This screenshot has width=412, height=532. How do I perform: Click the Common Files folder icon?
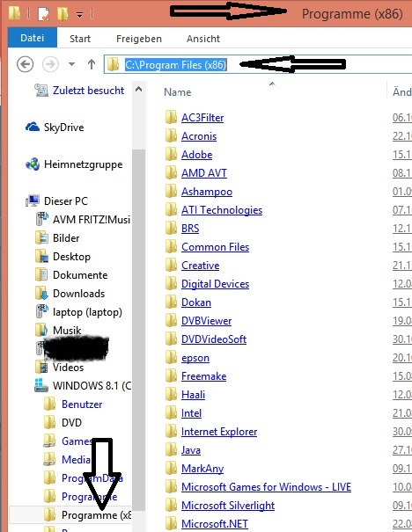[x=171, y=247]
